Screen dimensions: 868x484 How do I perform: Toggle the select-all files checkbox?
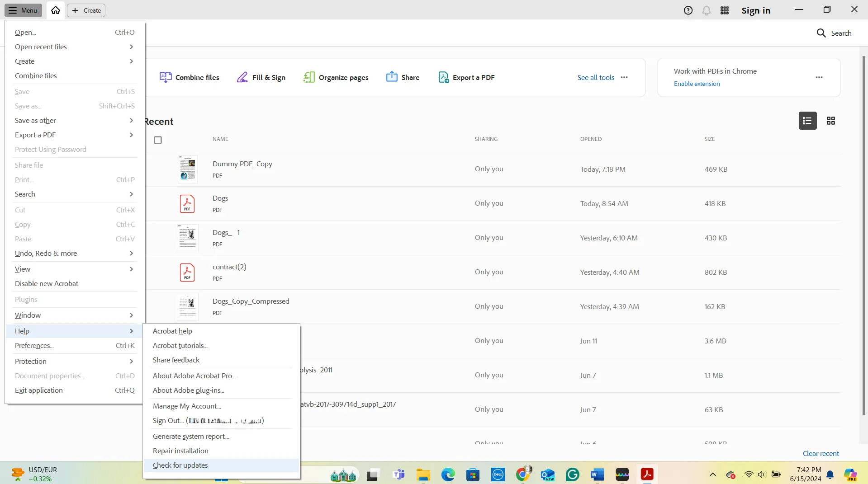[x=158, y=140]
